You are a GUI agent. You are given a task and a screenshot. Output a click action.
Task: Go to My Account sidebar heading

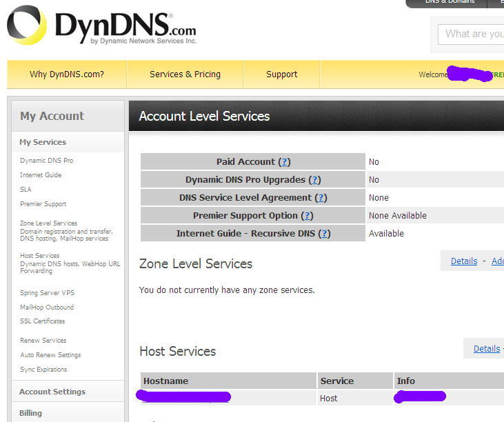pyautogui.click(x=52, y=116)
